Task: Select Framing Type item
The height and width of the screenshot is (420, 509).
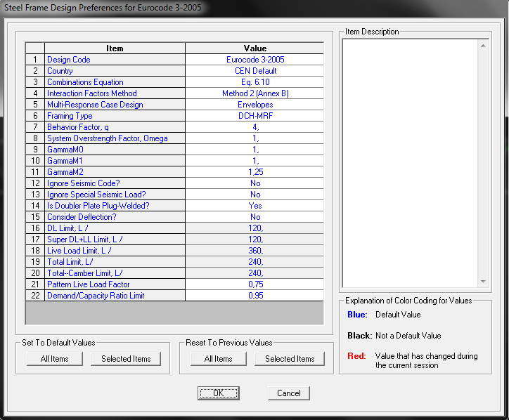Action: pos(115,116)
